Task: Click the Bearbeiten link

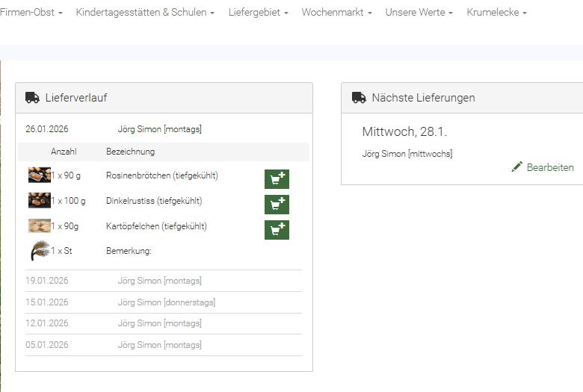Action: point(549,167)
